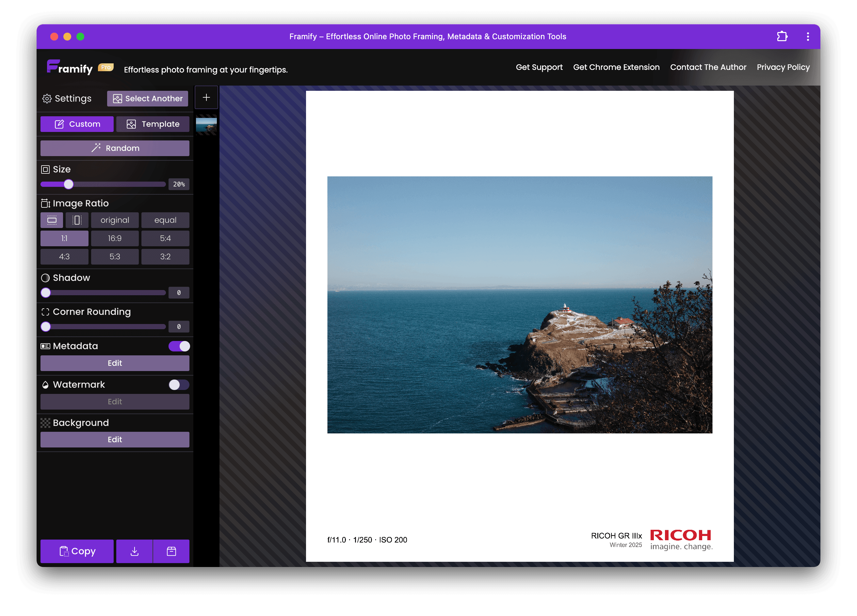Disable the Metadata toggle
This screenshot has width=857, height=616.
179,346
